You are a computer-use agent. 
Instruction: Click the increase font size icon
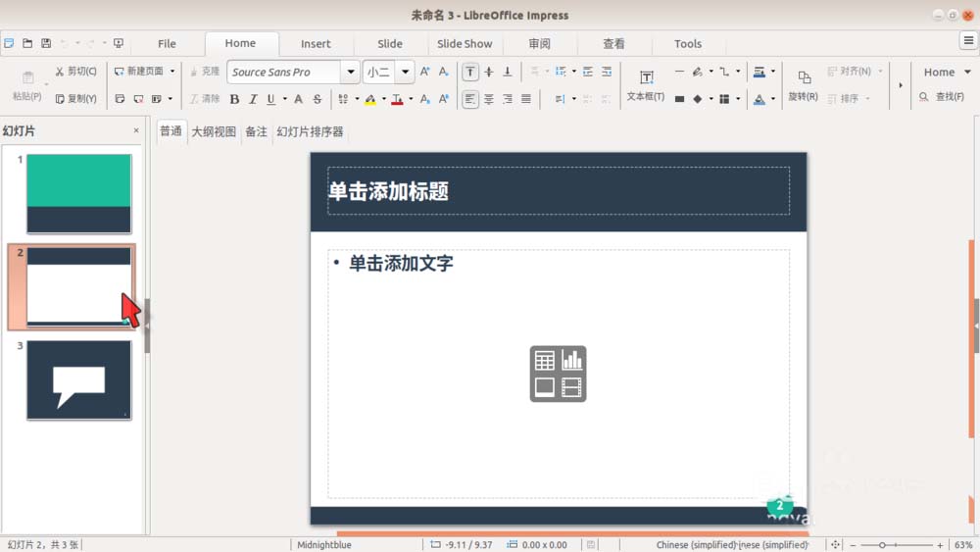(426, 72)
